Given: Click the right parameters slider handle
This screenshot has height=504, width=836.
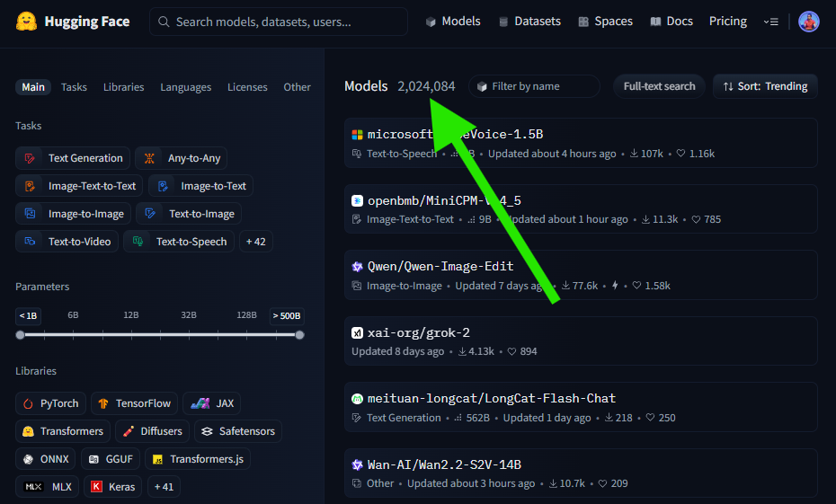Looking at the screenshot, I should [x=299, y=335].
